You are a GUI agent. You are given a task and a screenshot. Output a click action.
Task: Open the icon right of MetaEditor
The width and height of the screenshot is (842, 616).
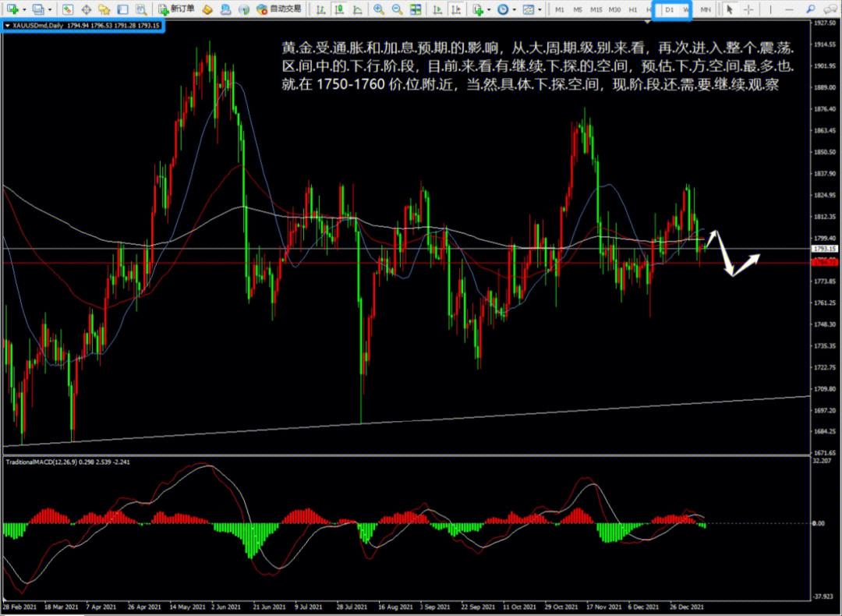(x=225, y=9)
